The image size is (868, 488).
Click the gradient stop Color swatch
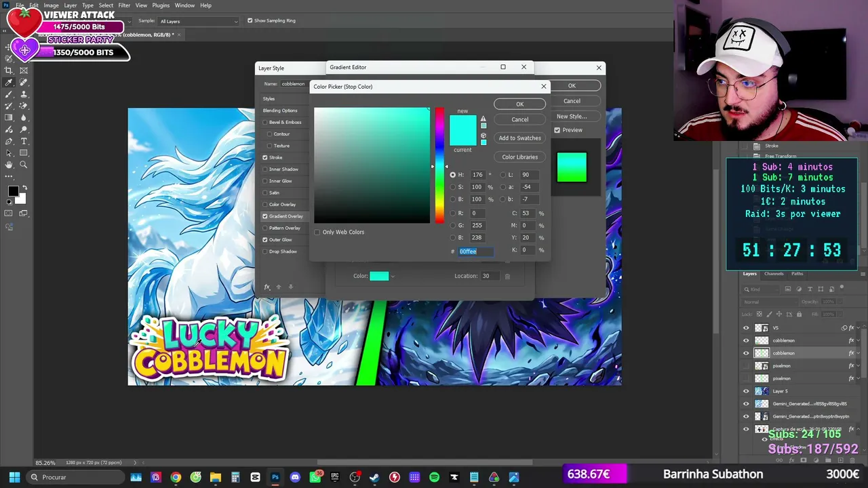(379, 276)
